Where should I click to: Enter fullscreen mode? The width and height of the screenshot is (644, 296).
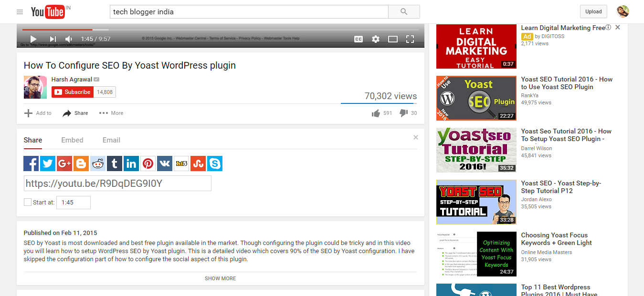410,39
